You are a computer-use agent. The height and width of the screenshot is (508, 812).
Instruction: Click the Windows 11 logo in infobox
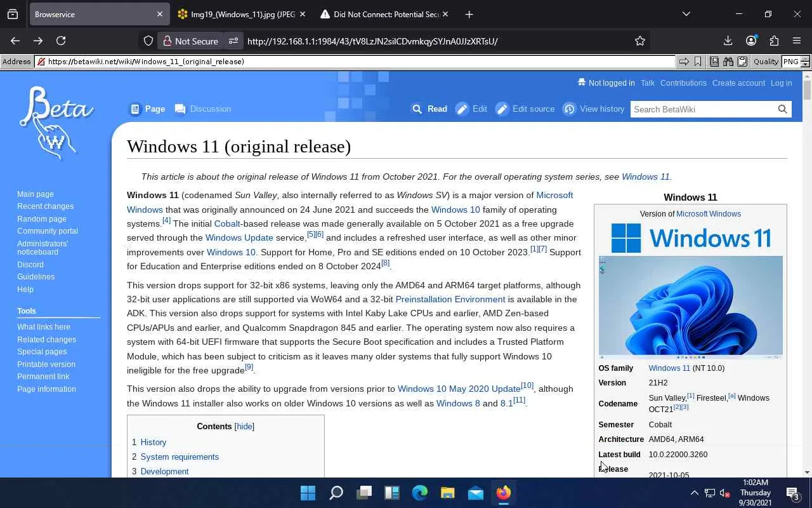(x=690, y=238)
